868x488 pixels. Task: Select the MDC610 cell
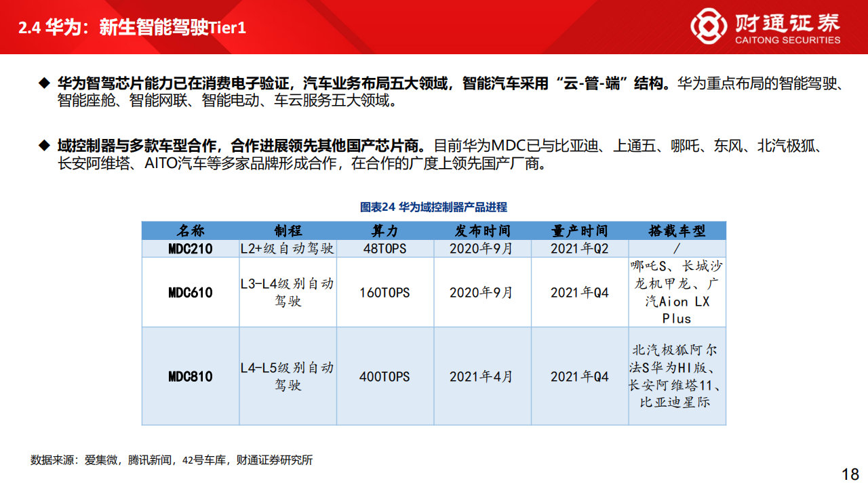[x=191, y=293]
